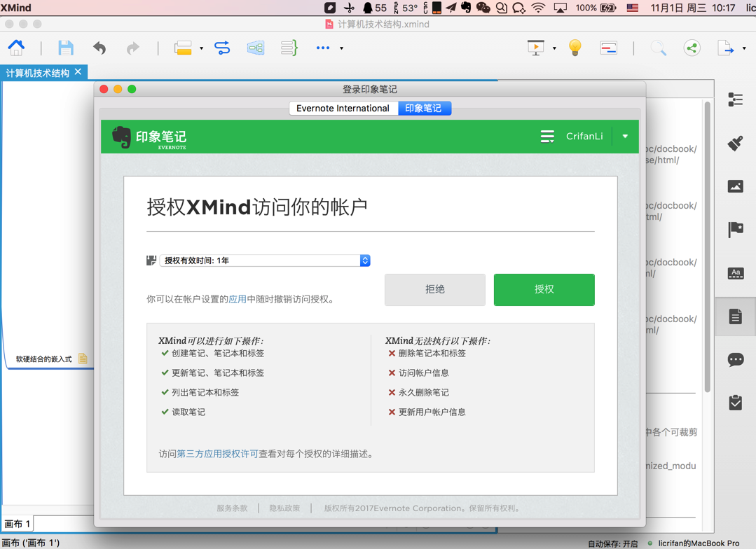Open themes Aa sidebar icon

pos(735,273)
